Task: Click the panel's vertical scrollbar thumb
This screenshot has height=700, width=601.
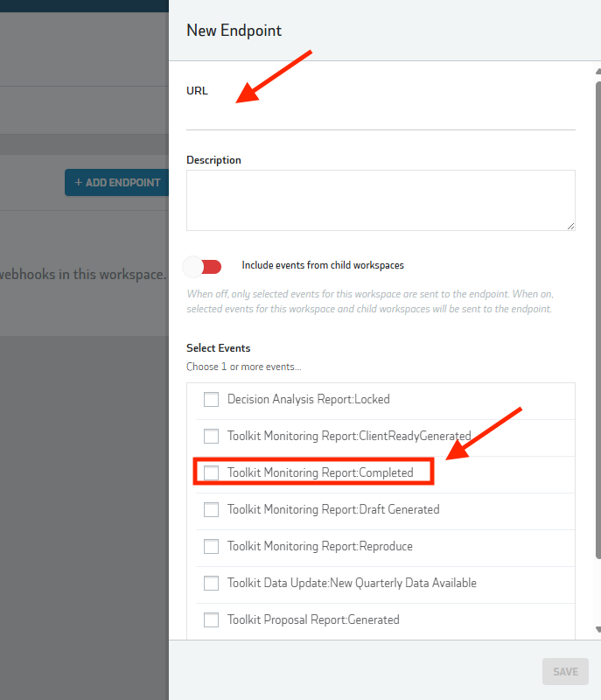Action: click(x=598, y=315)
